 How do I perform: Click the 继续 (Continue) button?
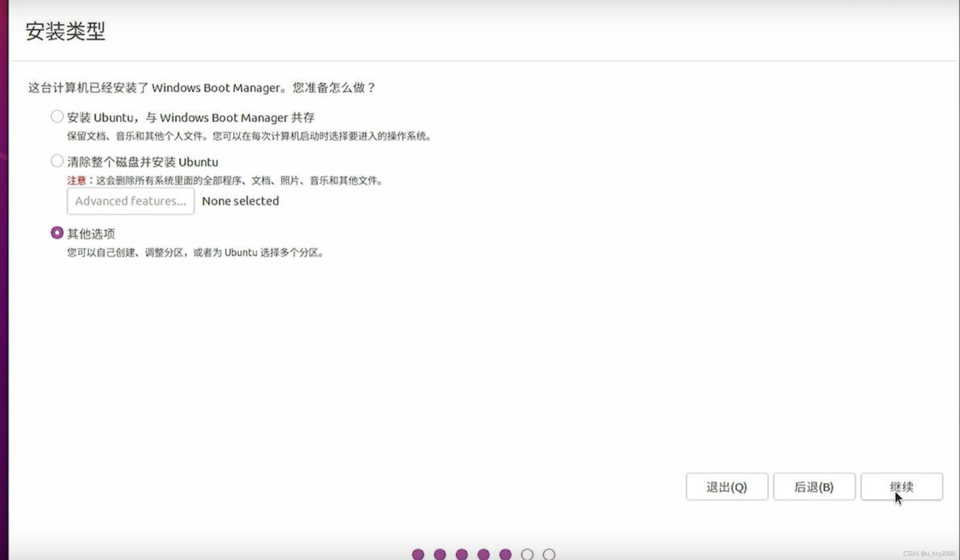click(x=901, y=487)
